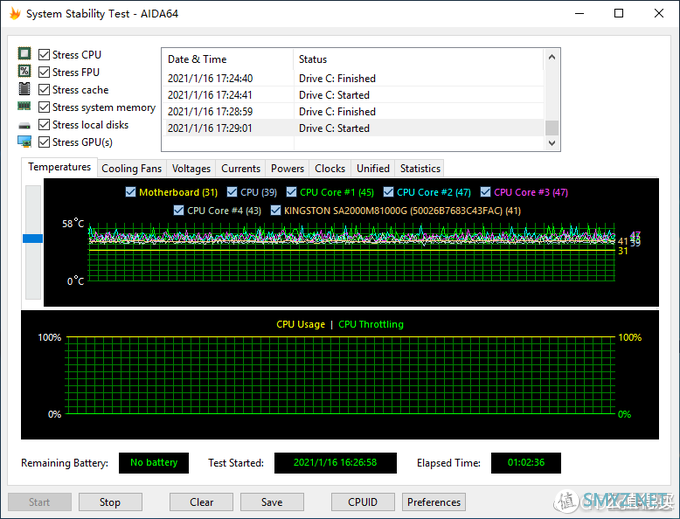Click the Clear button
680x519 pixels.
click(x=201, y=502)
